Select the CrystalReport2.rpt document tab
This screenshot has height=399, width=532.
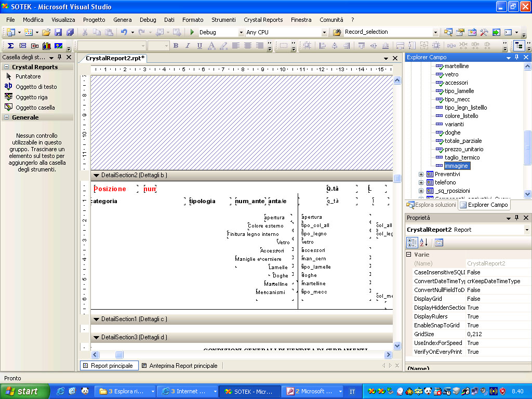coord(115,58)
